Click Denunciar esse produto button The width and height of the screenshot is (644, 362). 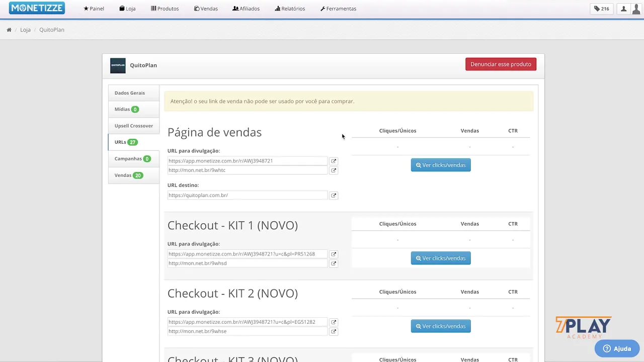point(501,64)
